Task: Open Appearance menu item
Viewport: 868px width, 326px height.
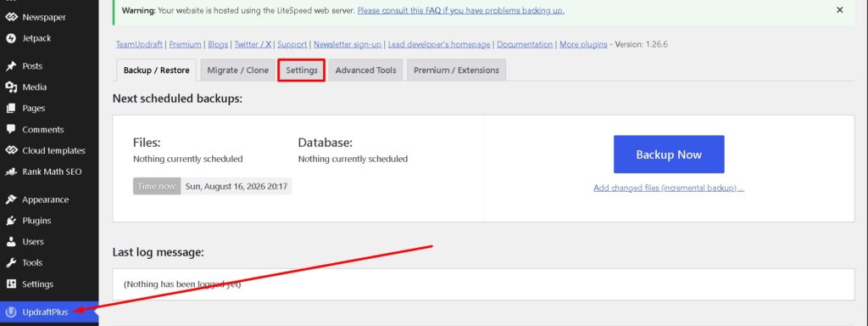Action: coord(49,200)
